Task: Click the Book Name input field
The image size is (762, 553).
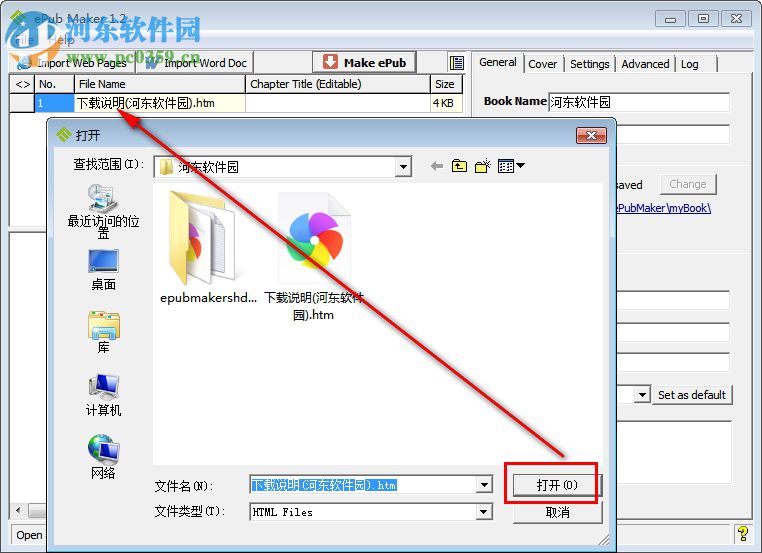Action: pos(639,102)
